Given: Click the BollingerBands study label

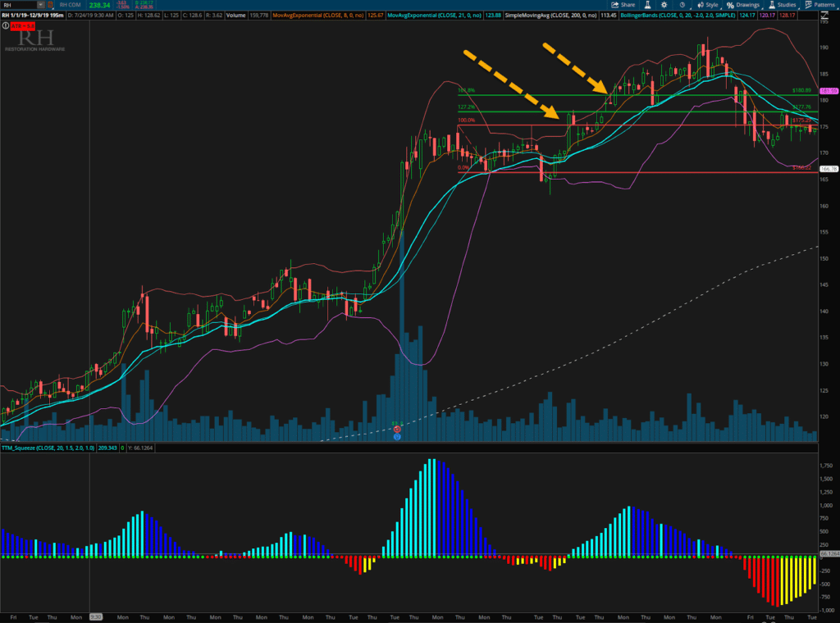Looking at the screenshot, I should tap(678, 16).
